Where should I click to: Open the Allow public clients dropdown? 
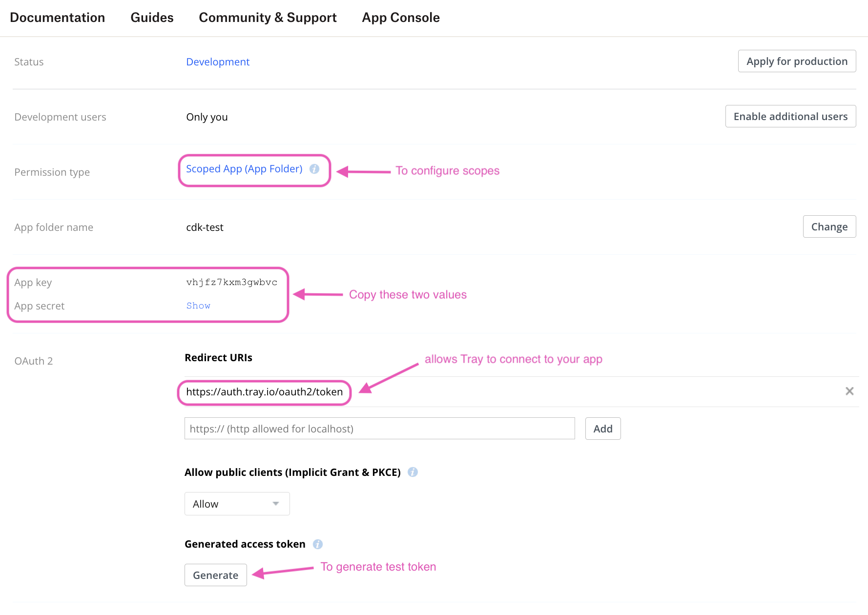pos(237,503)
